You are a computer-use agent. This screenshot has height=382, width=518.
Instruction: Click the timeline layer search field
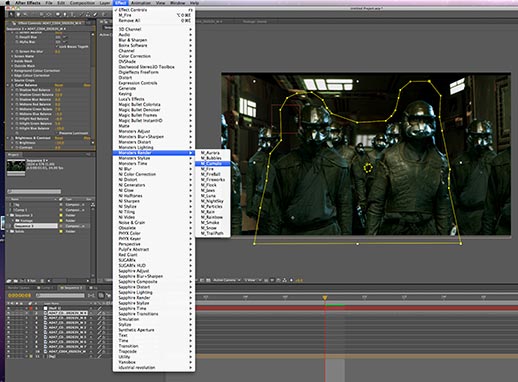pyautogui.click(x=60, y=296)
